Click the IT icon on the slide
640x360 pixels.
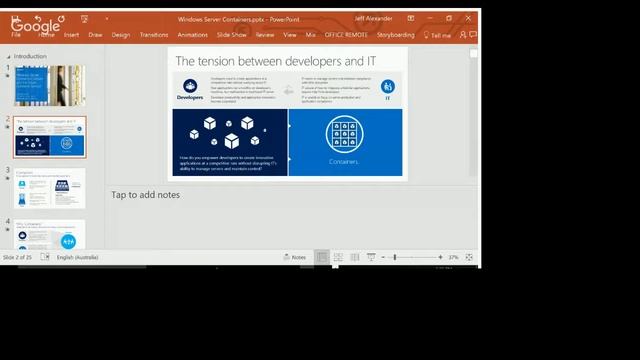[x=388, y=87]
